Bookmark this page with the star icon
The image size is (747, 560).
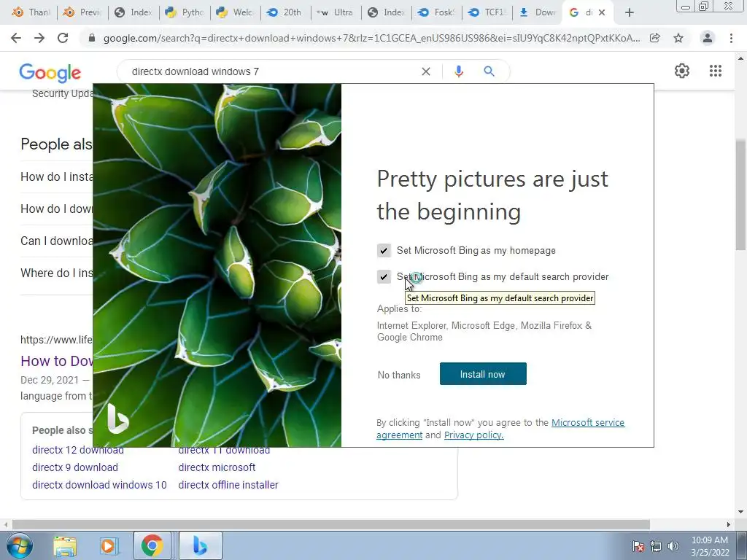tap(678, 38)
